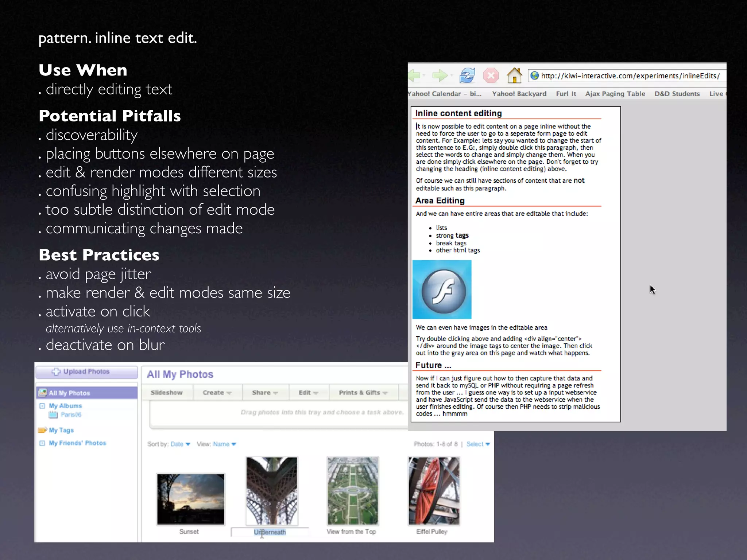The image size is (747, 560).
Task: Select All My Photos in the sidebar
Action: (x=87, y=393)
